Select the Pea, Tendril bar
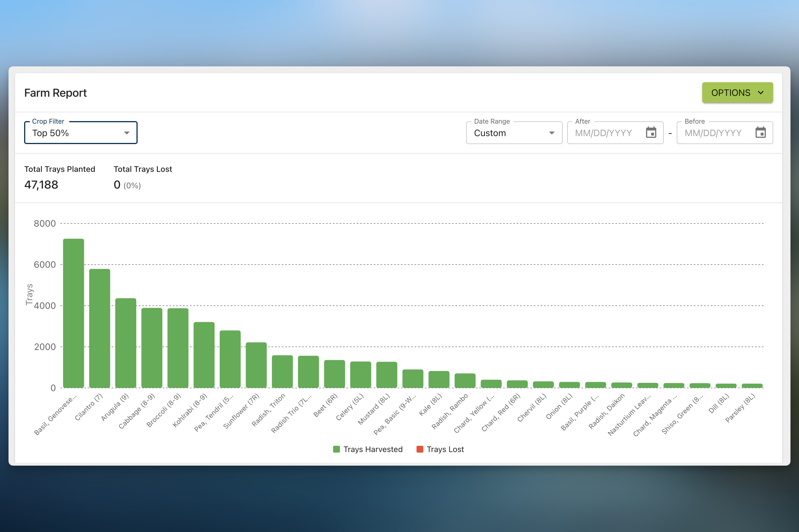This screenshot has width=799, height=532. coord(230,359)
